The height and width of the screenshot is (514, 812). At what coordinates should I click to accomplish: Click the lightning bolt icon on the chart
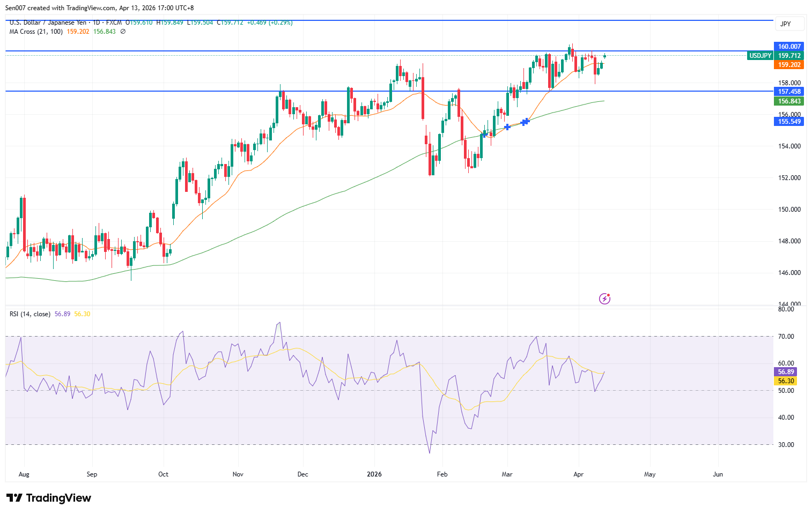click(x=604, y=299)
